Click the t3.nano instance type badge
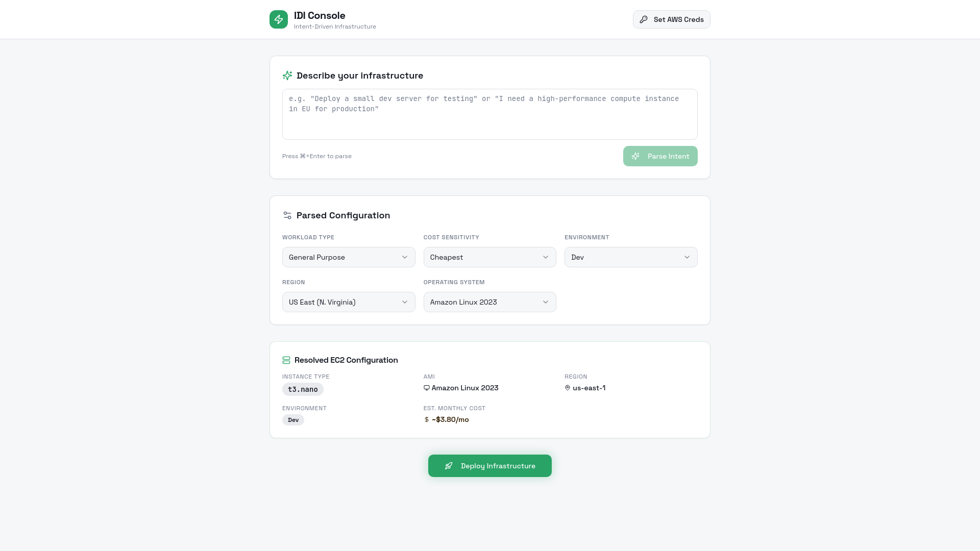Image resolution: width=980 pixels, height=551 pixels. [303, 389]
